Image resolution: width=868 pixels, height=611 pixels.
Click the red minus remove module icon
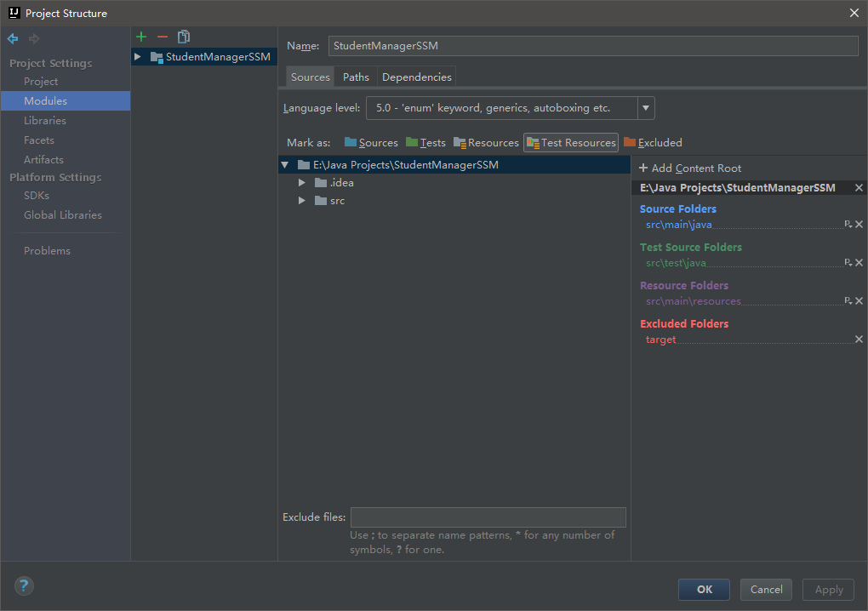163,37
